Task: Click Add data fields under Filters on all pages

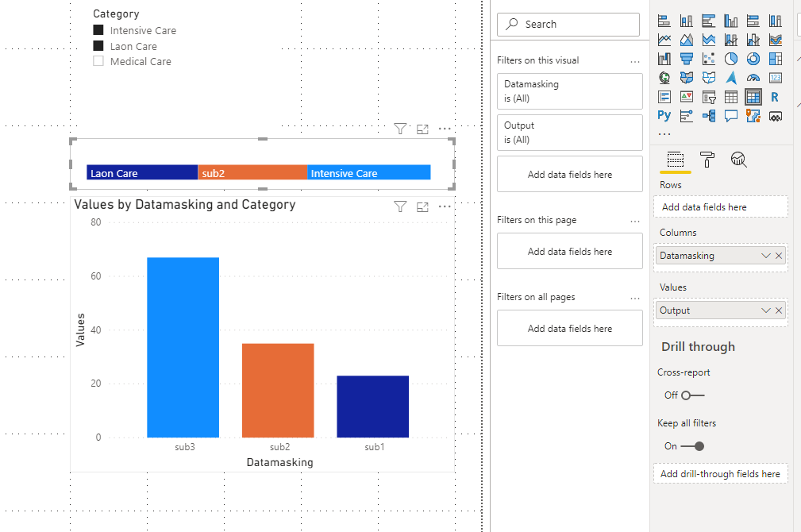Action: [x=569, y=328]
